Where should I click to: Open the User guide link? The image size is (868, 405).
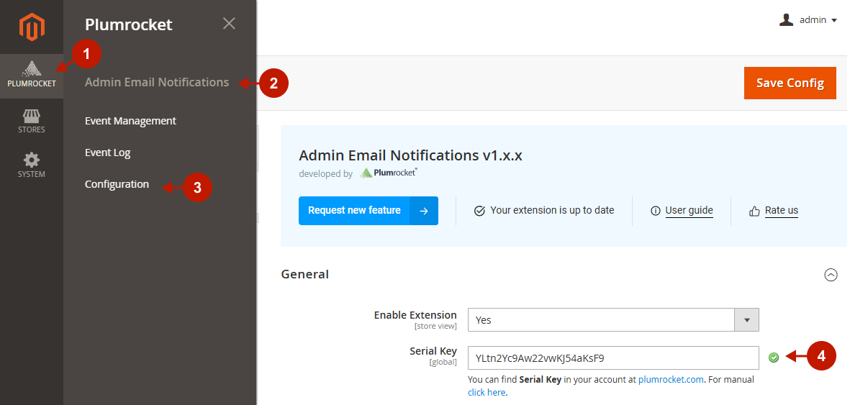pyautogui.click(x=689, y=211)
